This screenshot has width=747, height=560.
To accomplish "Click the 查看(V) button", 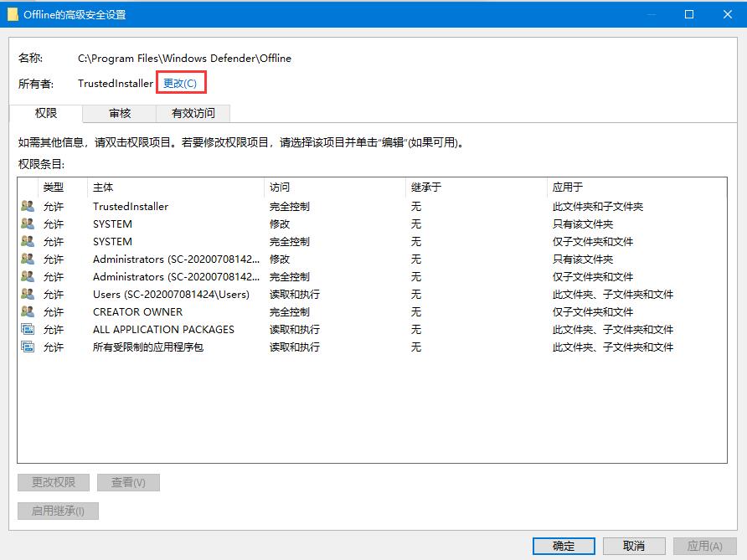I will pyautogui.click(x=128, y=482).
